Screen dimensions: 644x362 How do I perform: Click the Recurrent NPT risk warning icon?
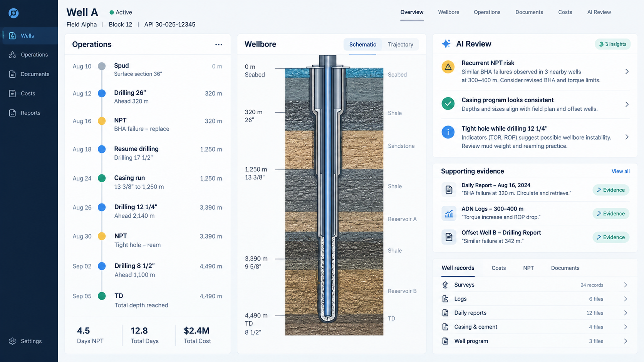[x=448, y=67]
